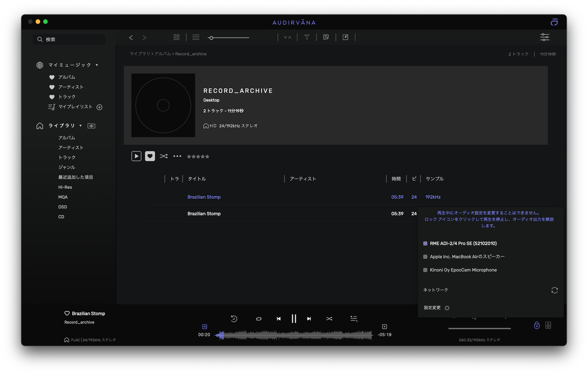Click the filter funnel icon

(307, 37)
